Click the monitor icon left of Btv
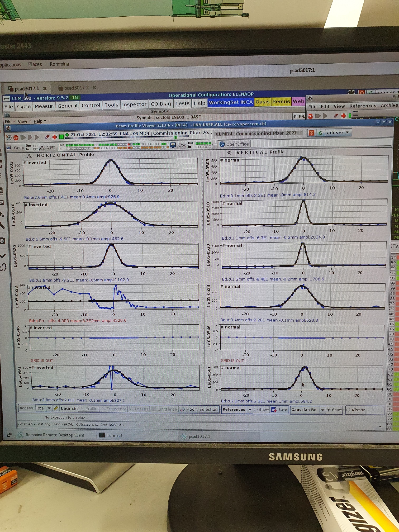The height and width of the screenshot is (532, 399). tap(173, 145)
